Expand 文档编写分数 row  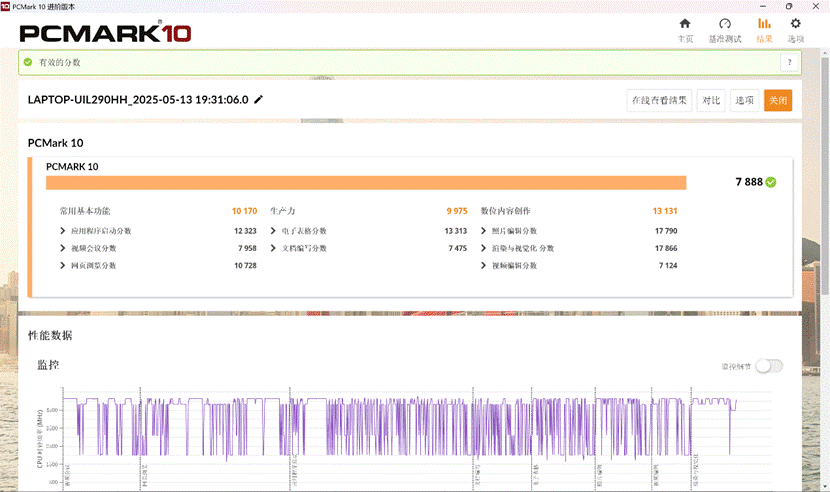pos(273,248)
